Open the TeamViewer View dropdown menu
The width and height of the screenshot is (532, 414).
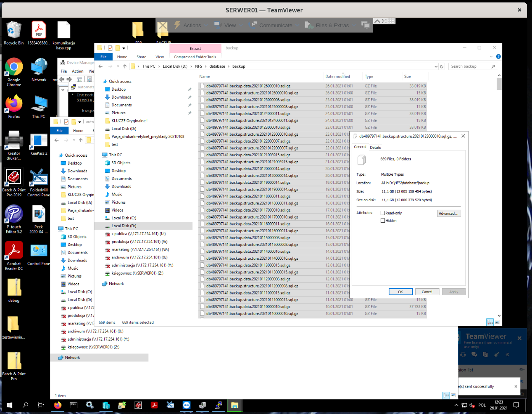[x=229, y=25]
